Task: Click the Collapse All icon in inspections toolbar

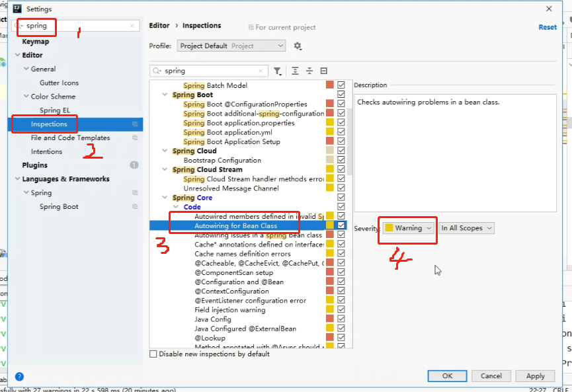Action: [x=309, y=71]
